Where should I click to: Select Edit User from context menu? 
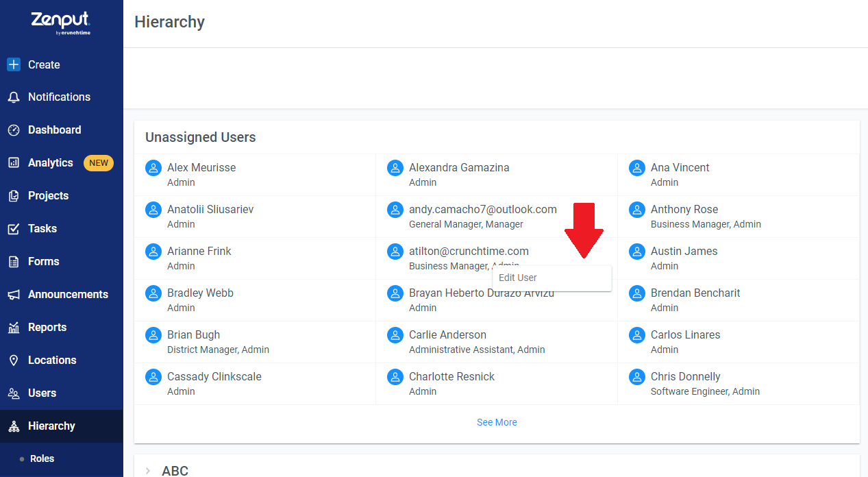[x=551, y=278]
